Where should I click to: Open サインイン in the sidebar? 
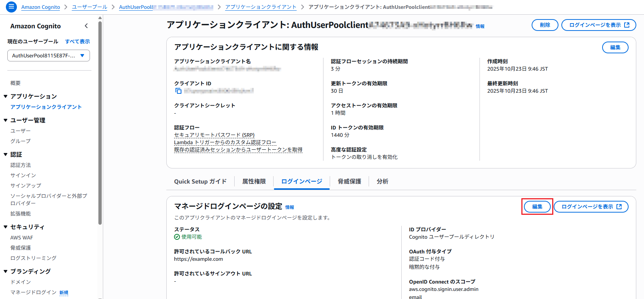pyautogui.click(x=23, y=175)
